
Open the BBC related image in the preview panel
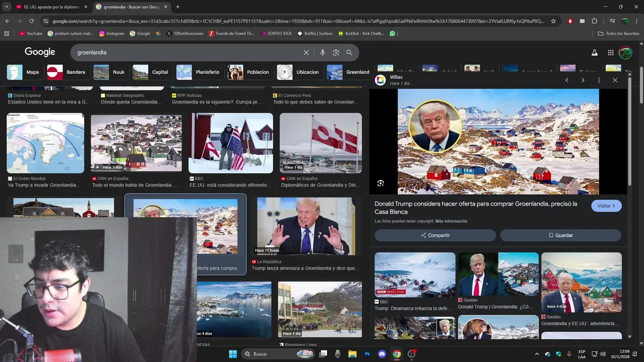[x=415, y=275]
